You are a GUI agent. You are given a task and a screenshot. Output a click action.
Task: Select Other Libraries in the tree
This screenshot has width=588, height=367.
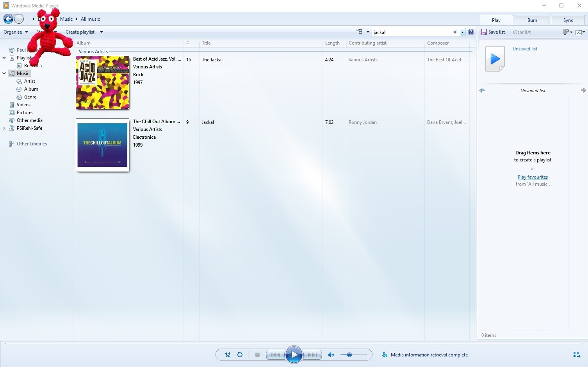click(32, 144)
